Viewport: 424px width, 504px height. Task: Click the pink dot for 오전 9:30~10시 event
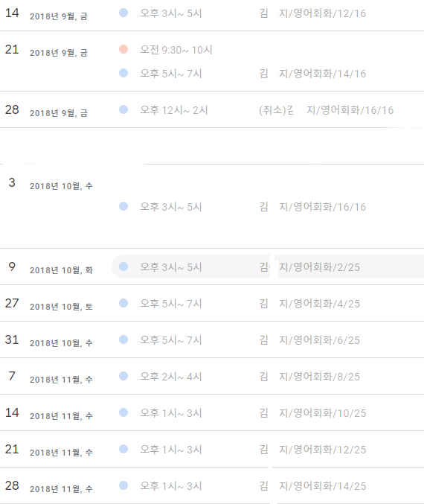click(123, 49)
